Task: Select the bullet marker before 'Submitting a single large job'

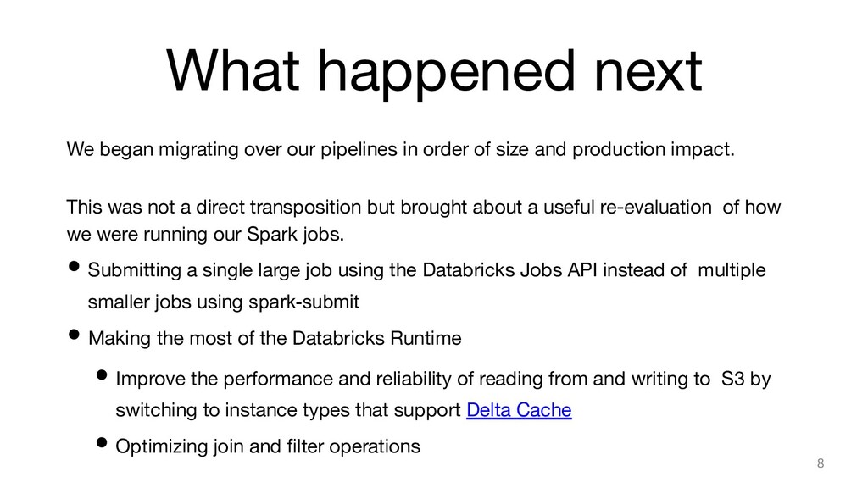Action: point(74,267)
